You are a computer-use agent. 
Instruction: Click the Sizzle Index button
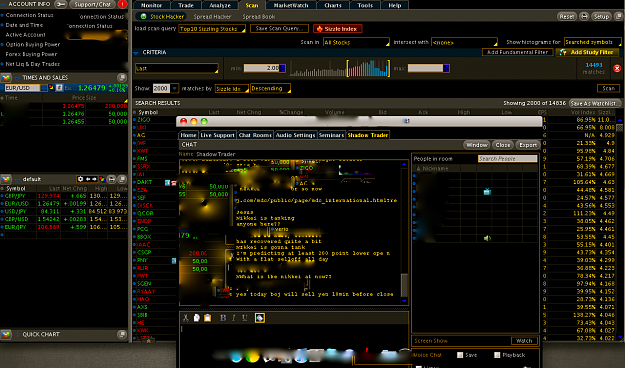coord(337,29)
